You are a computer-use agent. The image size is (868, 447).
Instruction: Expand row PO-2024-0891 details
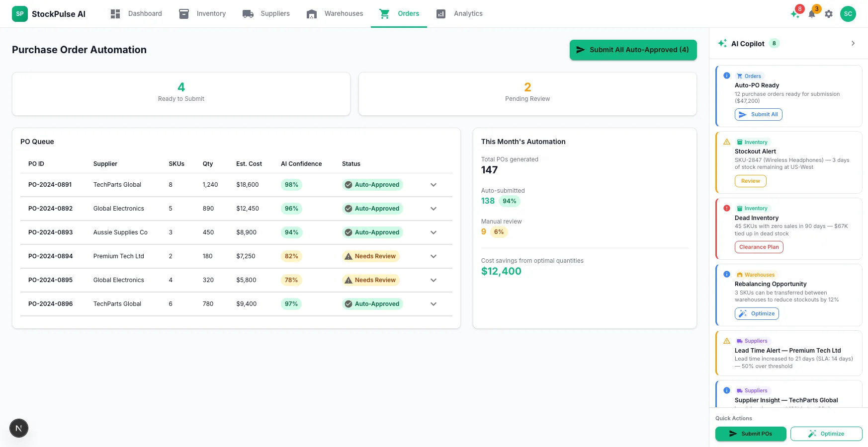pos(434,185)
